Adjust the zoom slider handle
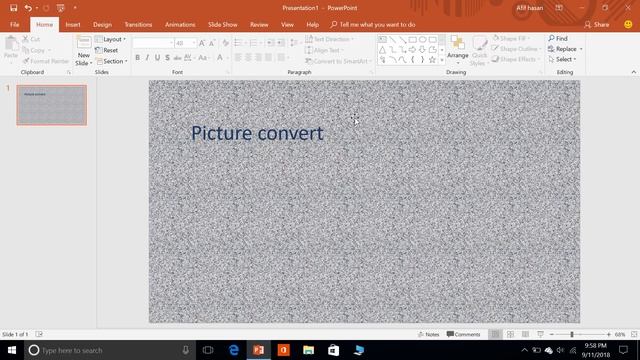 point(572,334)
